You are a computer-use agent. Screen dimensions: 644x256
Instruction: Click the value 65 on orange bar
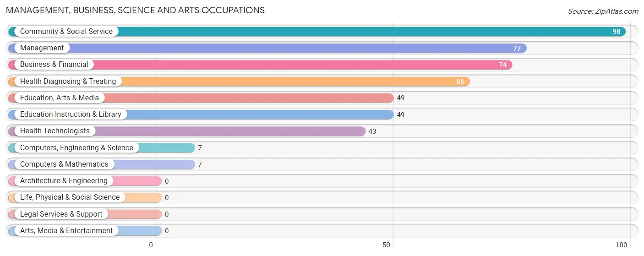(x=460, y=82)
